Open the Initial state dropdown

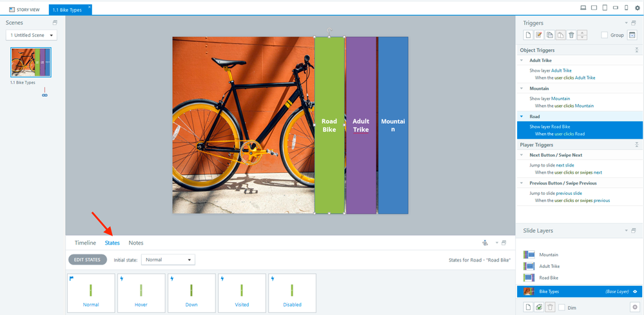coord(168,260)
